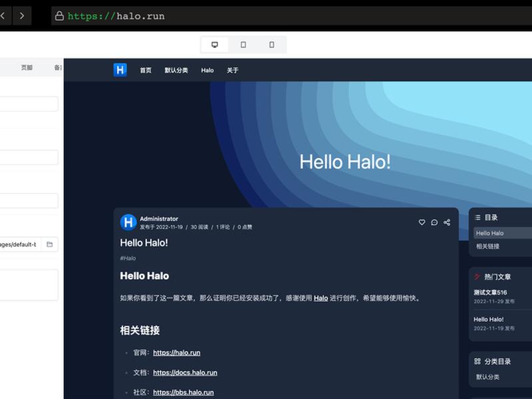Open the 关于 navigation item
Image resolution: width=532 pixels, height=399 pixels.
pyautogui.click(x=233, y=70)
